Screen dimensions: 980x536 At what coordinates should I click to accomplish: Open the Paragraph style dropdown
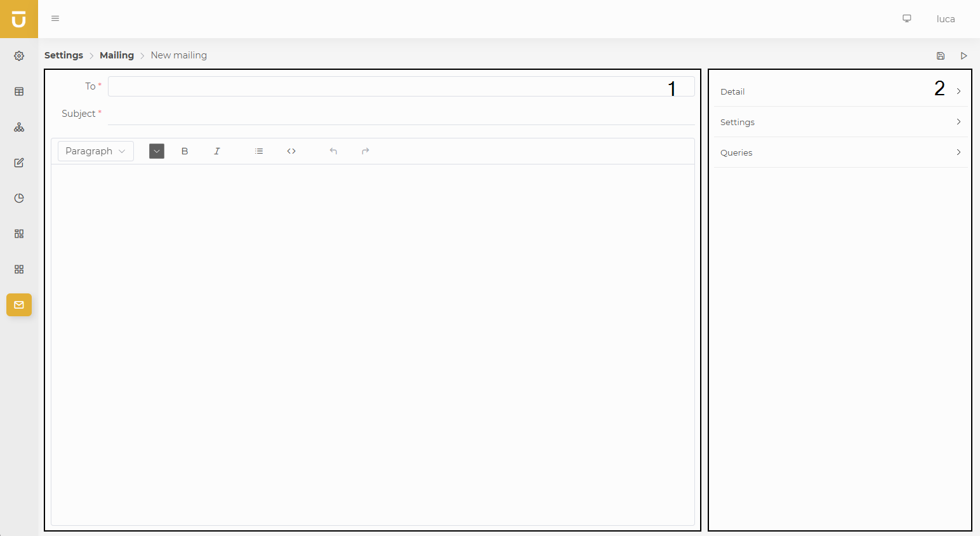pyautogui.click(x=96, y=151)
